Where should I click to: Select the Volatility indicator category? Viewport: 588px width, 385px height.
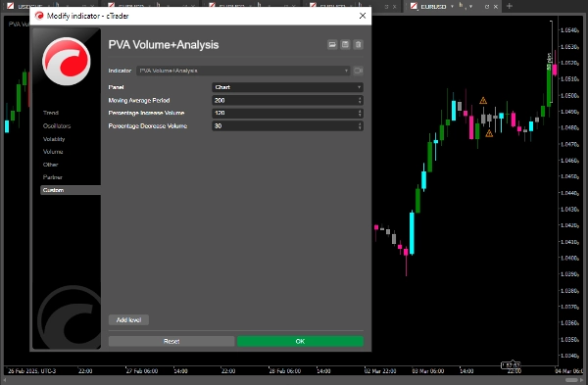pyautogui.click(x=54, y=139)
